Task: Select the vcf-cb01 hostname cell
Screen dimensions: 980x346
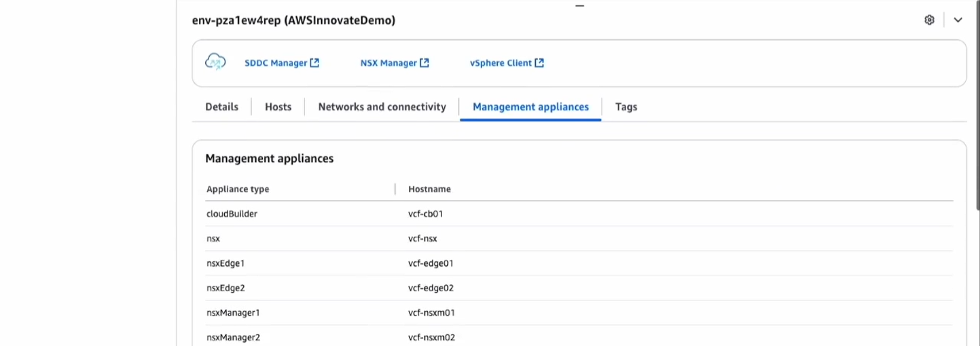Action: coord(426,214)
